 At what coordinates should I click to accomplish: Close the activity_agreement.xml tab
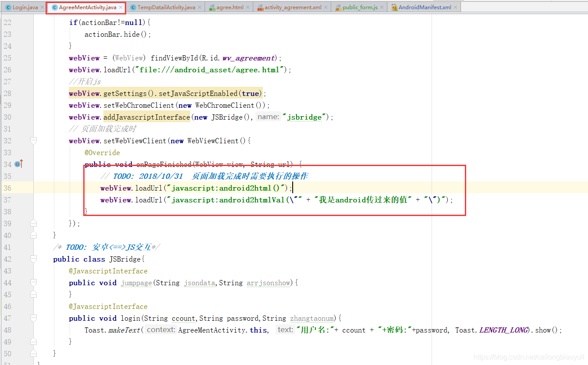[326, 7]
